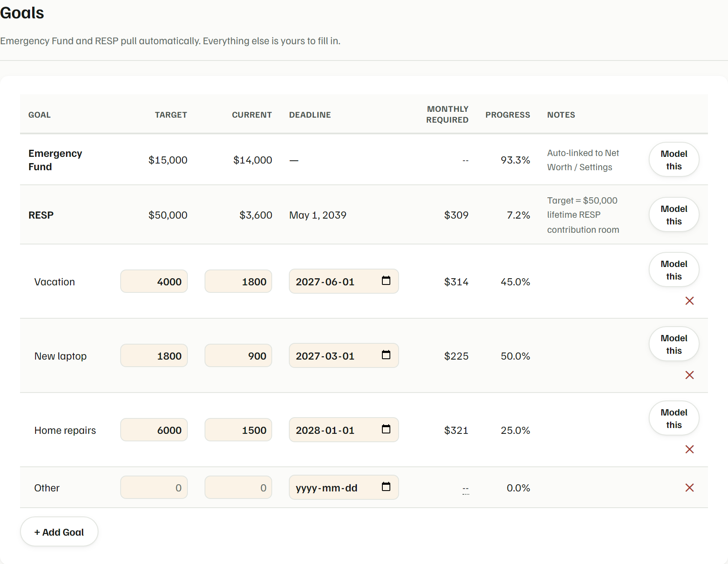Click the 7.2% RESP progress
728x564 pixels.
point(518,215)
